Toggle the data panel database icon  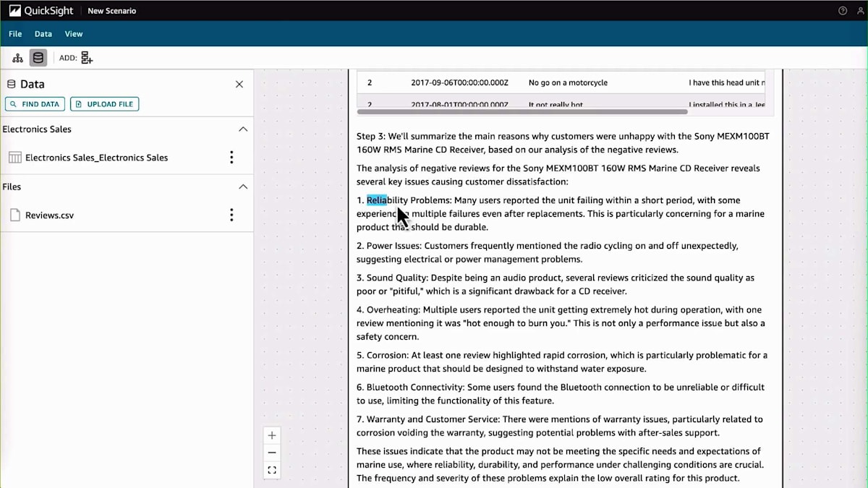click(38, 58)
